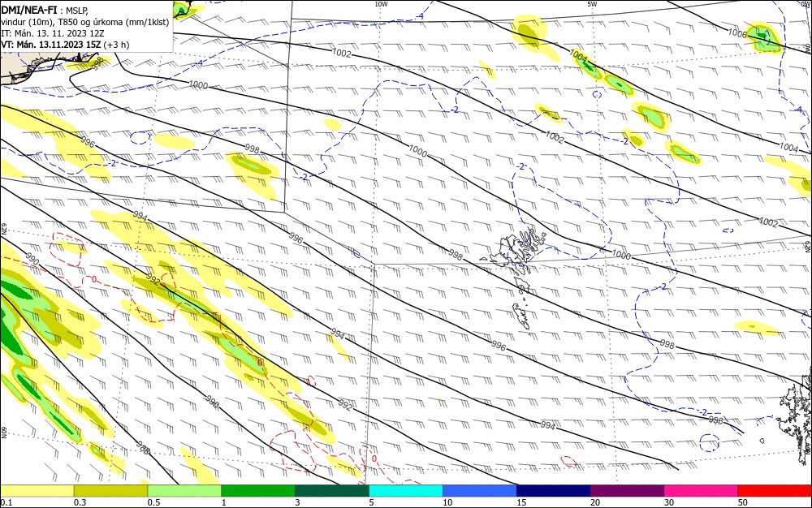Click the legend value 0.1 label
Viewport: 812px width, 508px height.
pyautogui.click(x=6, y=502)
